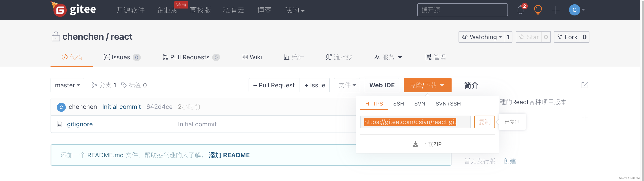Click the chenchen author name in commit row

coord(83,107)
